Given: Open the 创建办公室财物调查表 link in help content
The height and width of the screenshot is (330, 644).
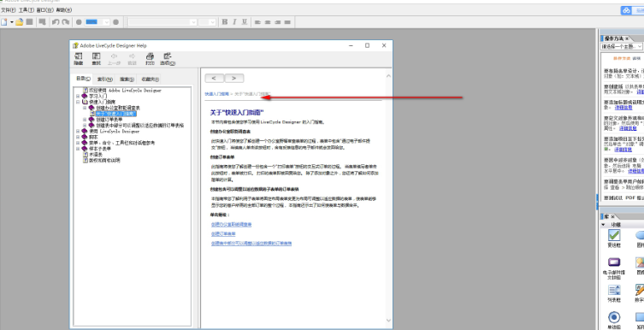Looking at the screenshot, I should 231,225.
